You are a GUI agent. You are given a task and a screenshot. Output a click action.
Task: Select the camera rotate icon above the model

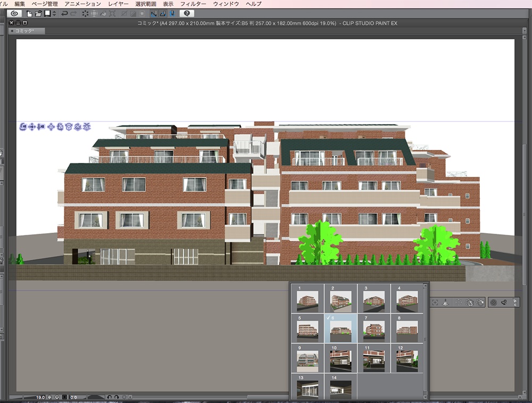(x=23, y=127)
